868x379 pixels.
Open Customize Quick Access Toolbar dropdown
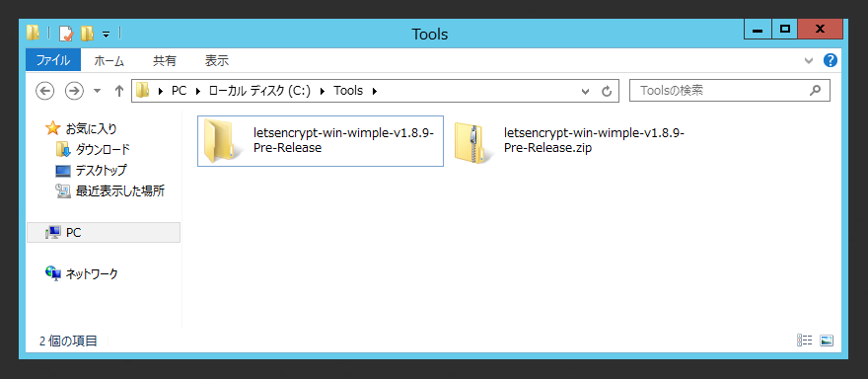point(107,35)
